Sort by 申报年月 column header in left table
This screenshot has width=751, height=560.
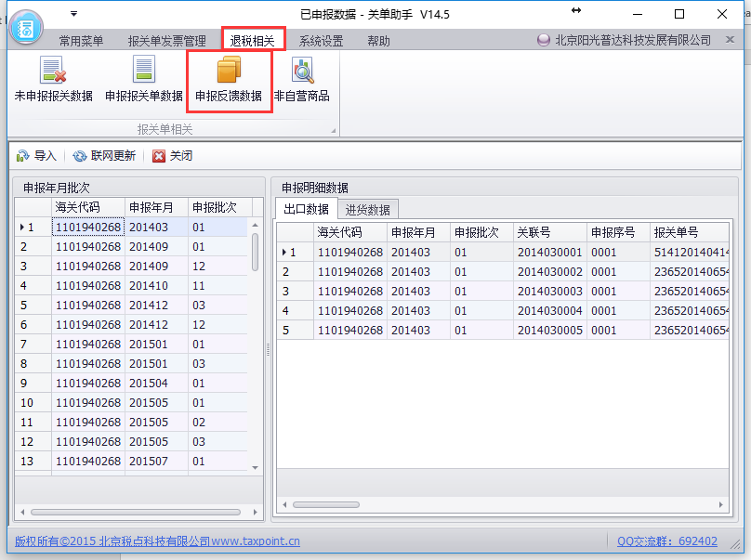click(155, 207)
